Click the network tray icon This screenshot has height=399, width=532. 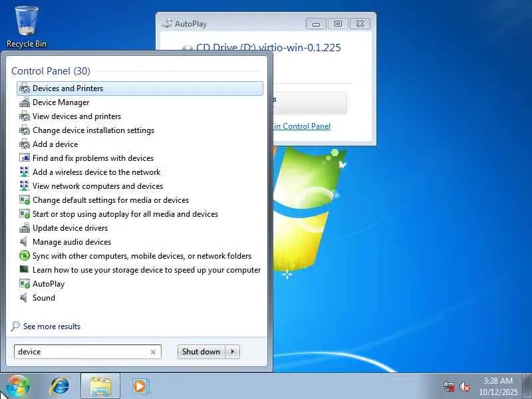pyautogui.click(x=450, y=386)
